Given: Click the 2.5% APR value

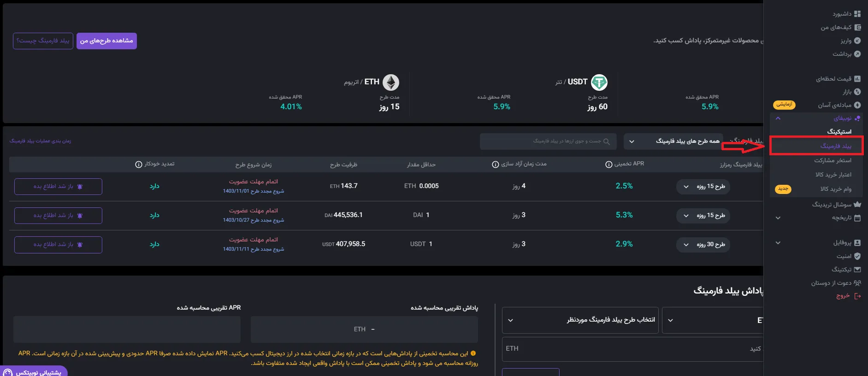Looking at the screenshot, I should [x=624, y=186].
